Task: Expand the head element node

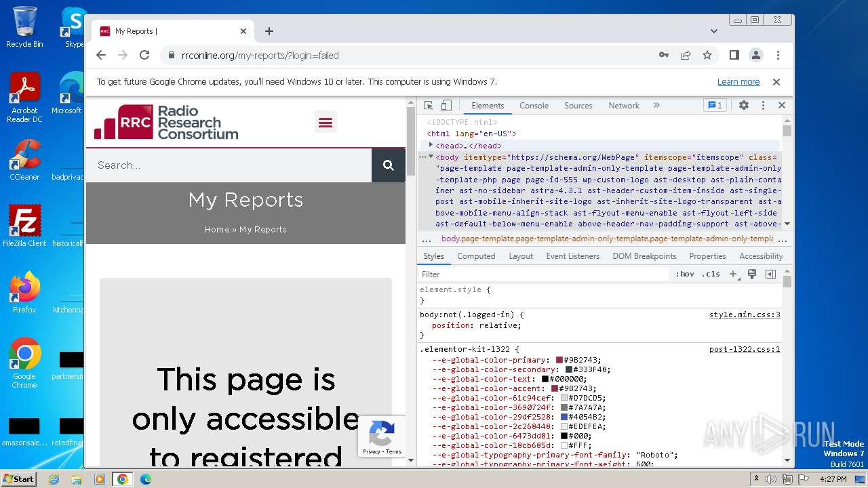Action: click(x=431, y=145)
